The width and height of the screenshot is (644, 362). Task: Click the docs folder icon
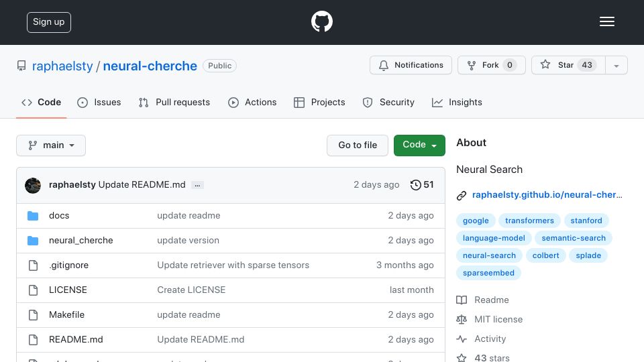click(33, 216)
